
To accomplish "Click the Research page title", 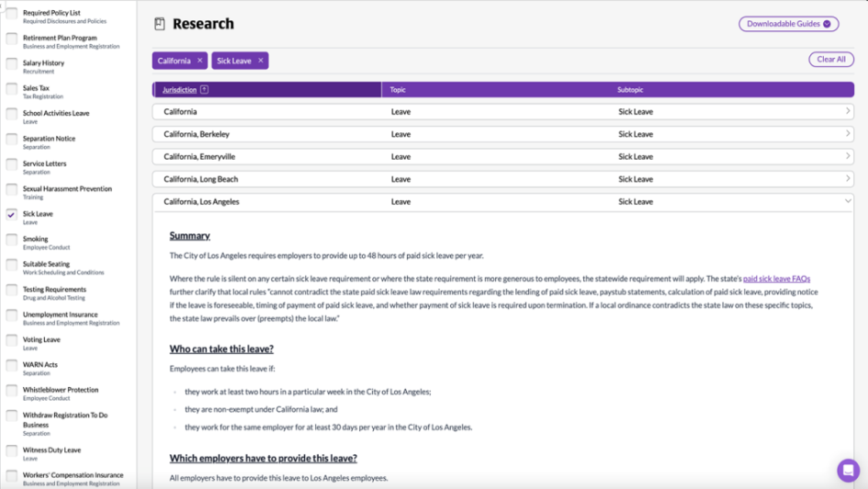I will [203, 24].
